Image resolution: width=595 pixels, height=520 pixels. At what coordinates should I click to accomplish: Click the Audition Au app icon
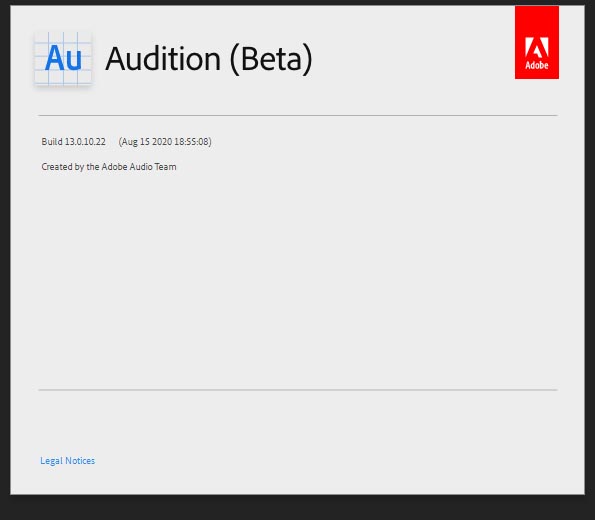click(63, 58)
